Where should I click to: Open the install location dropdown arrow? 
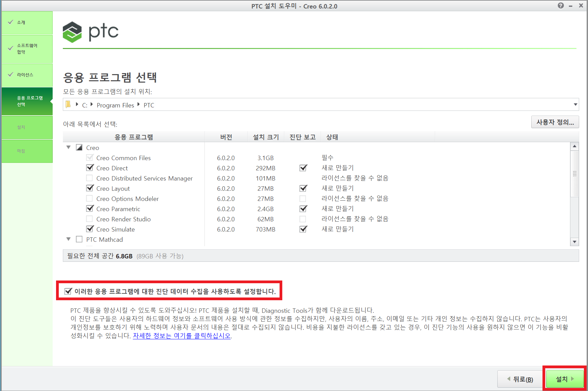tap(575, 104)
